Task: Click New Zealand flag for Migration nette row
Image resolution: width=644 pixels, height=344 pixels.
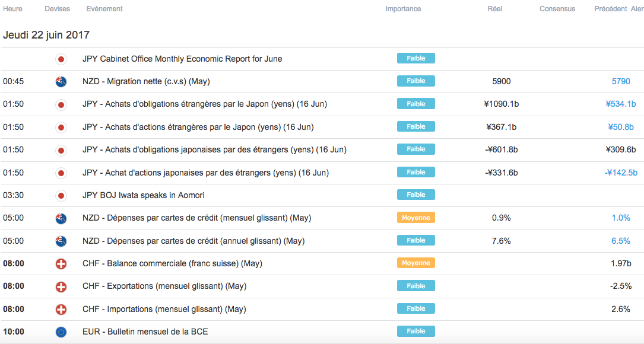Action: coord(61,82)
